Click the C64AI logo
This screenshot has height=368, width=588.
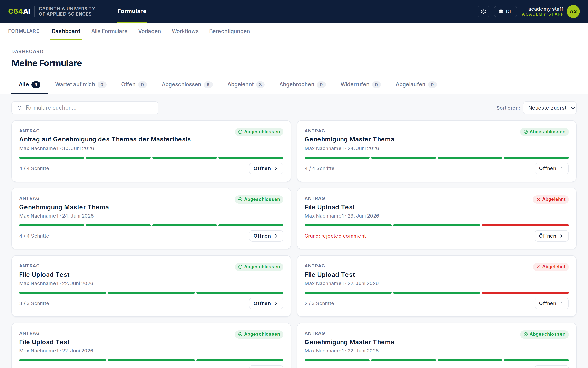19,11
